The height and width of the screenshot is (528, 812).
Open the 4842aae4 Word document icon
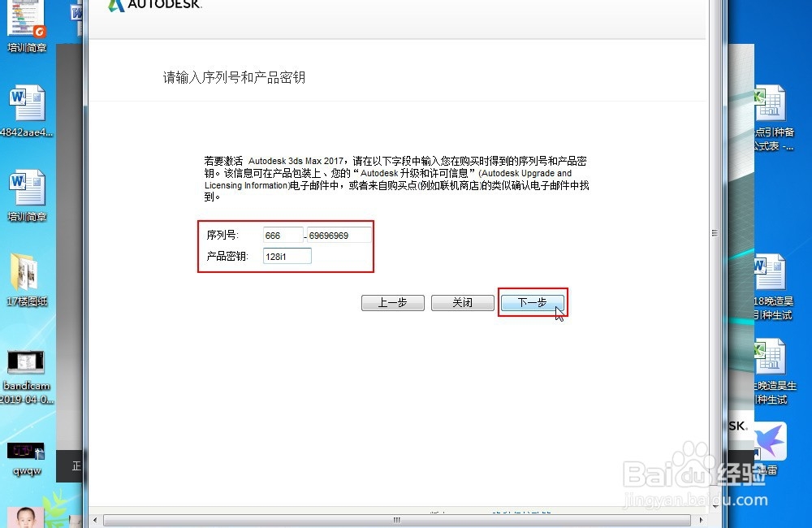[x=27, y=111]
